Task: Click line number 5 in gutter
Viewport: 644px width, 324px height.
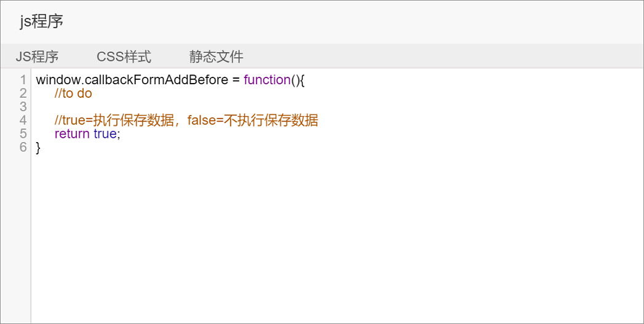Action: 23,133
